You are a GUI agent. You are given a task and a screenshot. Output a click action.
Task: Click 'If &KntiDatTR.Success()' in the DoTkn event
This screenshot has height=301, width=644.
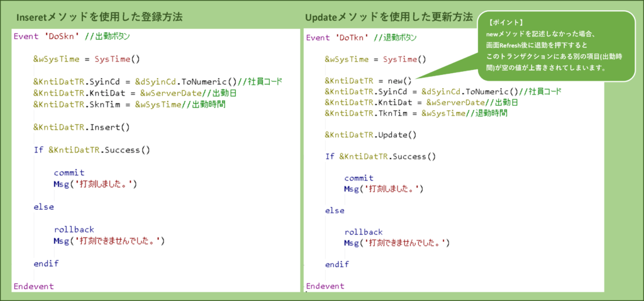(380, 156)
